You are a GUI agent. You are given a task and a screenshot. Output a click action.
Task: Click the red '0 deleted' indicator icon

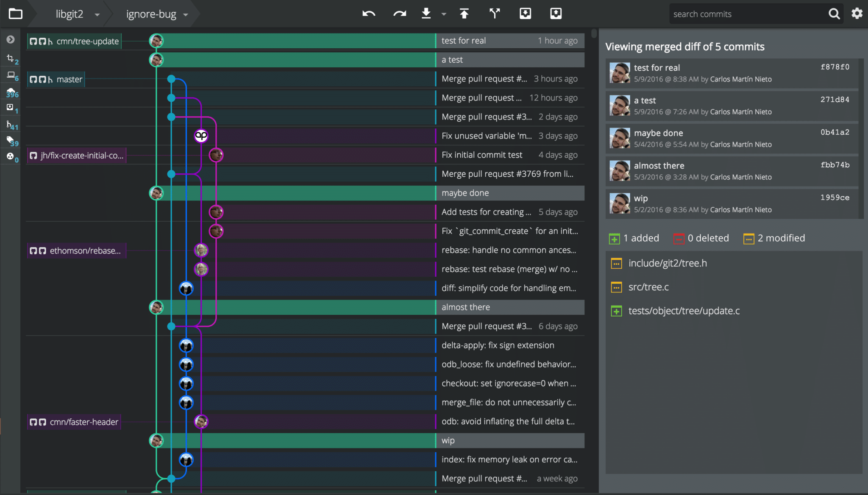[x=679, y=239]
